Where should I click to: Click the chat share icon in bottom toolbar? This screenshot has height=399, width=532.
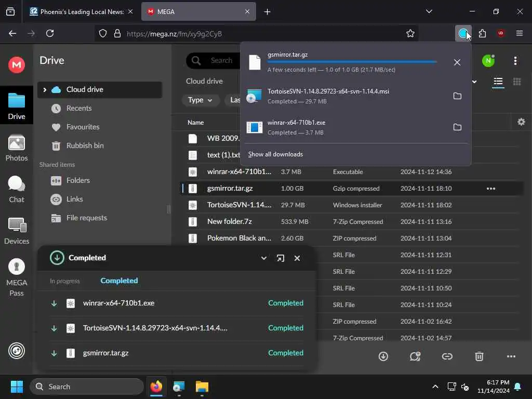tap(415, 356)
